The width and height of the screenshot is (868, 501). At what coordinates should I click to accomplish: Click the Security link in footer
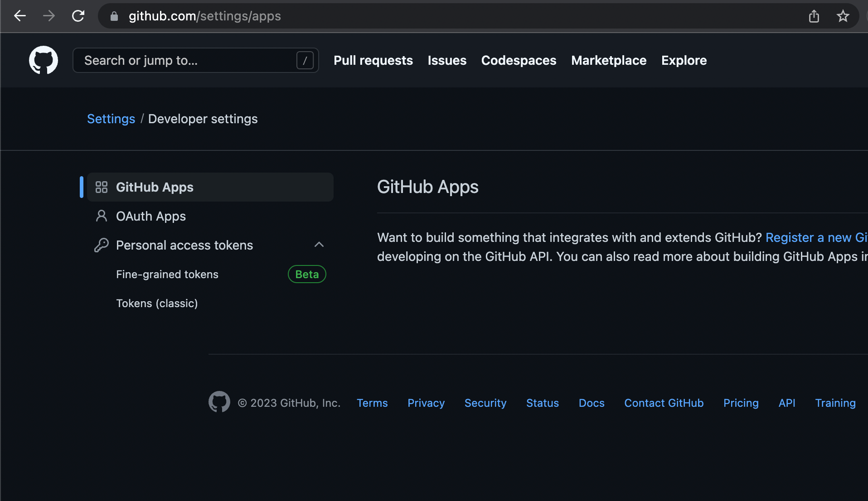tap(485, 403)
